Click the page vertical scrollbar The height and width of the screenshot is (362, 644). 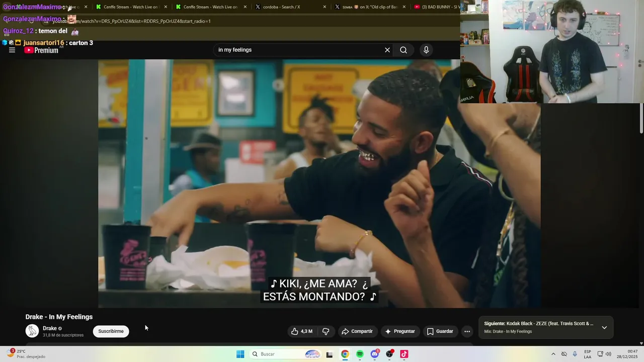click(x=641, y=118)
